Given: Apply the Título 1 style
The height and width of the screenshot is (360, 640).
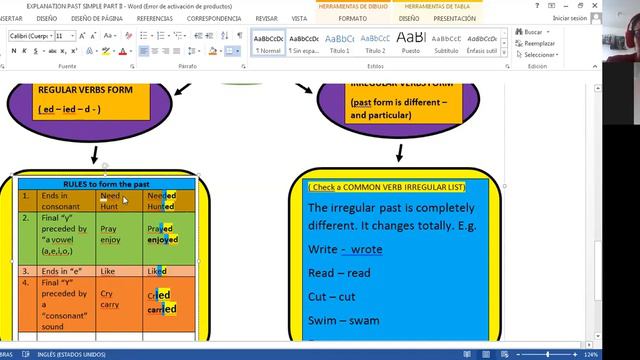Looking at the screenshot, I should (340, 43).
